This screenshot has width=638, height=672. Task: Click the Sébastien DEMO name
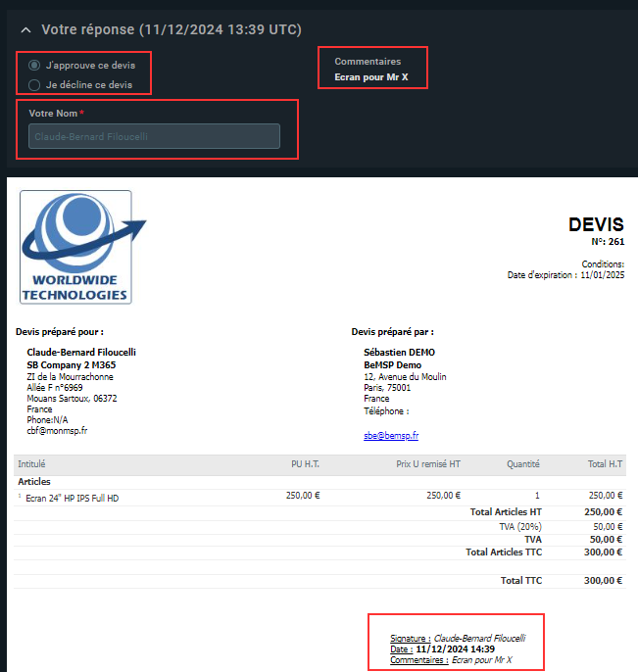[399, 353]
